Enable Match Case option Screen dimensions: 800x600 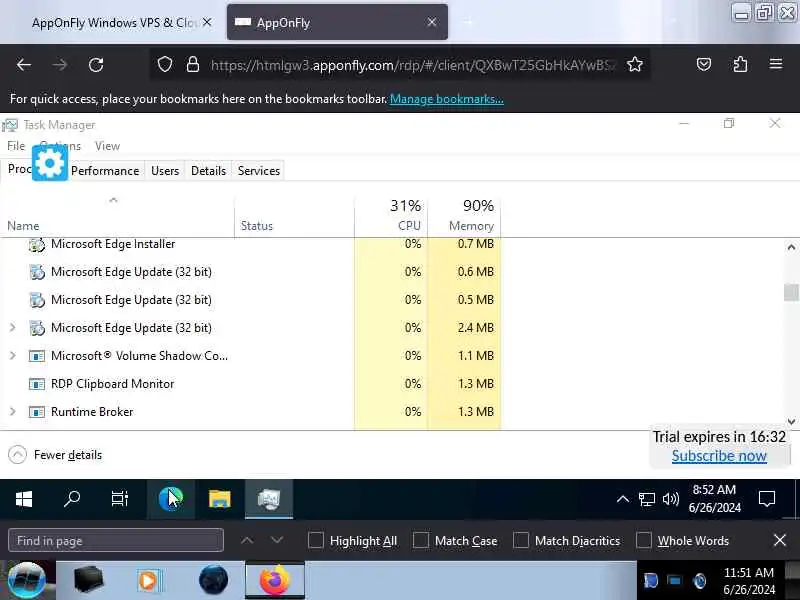pos(421,540)
